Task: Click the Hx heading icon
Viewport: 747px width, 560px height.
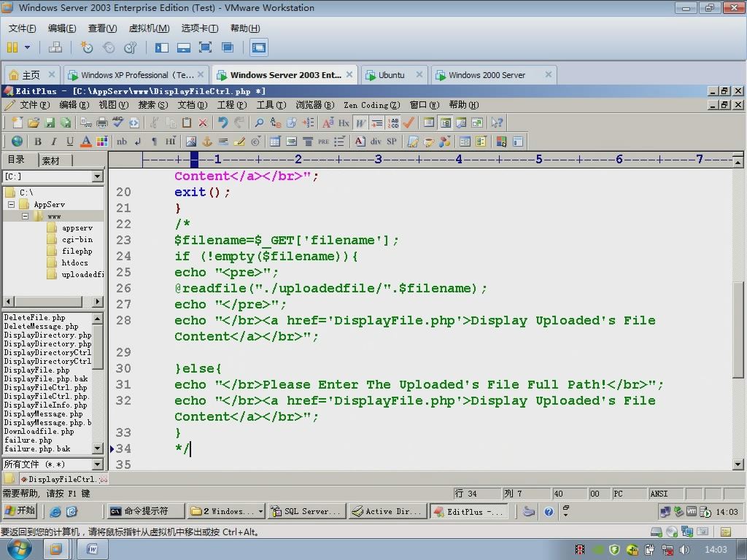Action: pos(344,122)
